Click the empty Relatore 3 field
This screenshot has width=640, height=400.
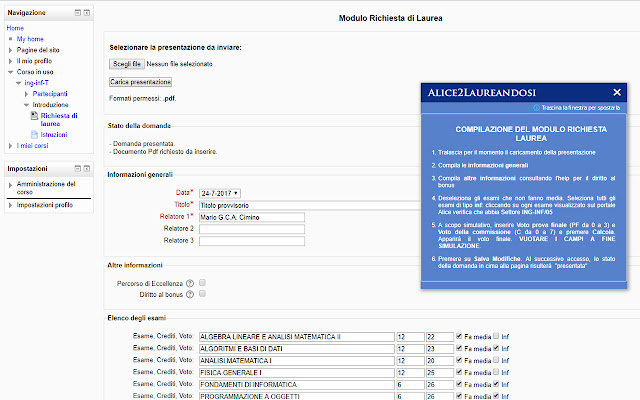(252, 241)
